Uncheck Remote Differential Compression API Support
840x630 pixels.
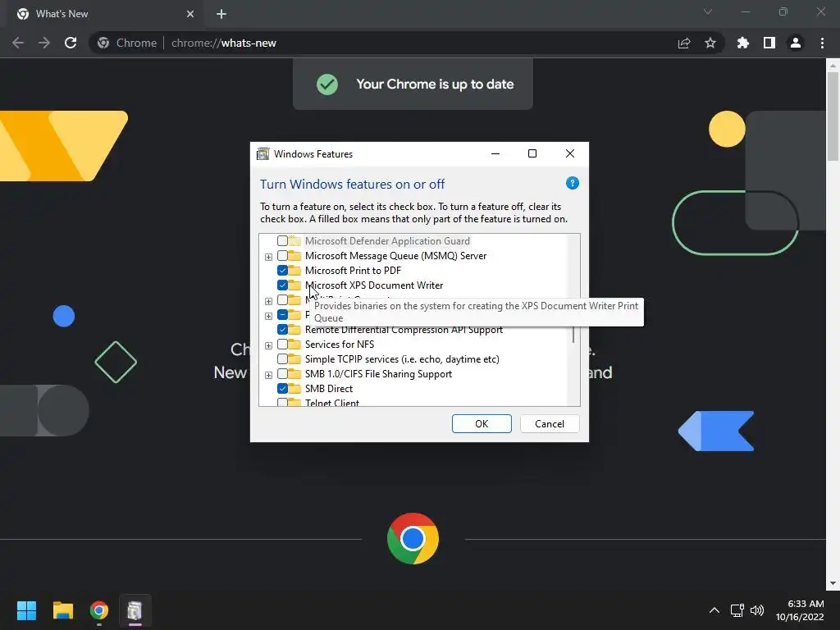coord(282,330)
